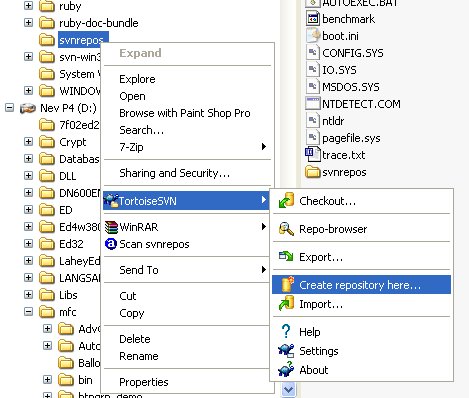Viewport: 469px width, 398px height.
Task: Click the trace.txt file icon
Action: point(313,154)
